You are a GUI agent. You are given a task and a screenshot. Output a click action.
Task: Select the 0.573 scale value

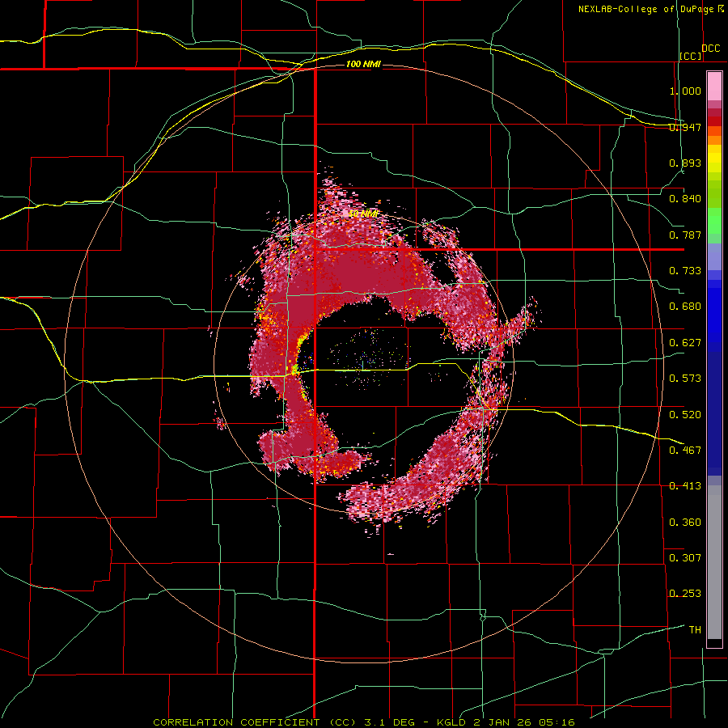pyautogui.click(x=685, y=379)
